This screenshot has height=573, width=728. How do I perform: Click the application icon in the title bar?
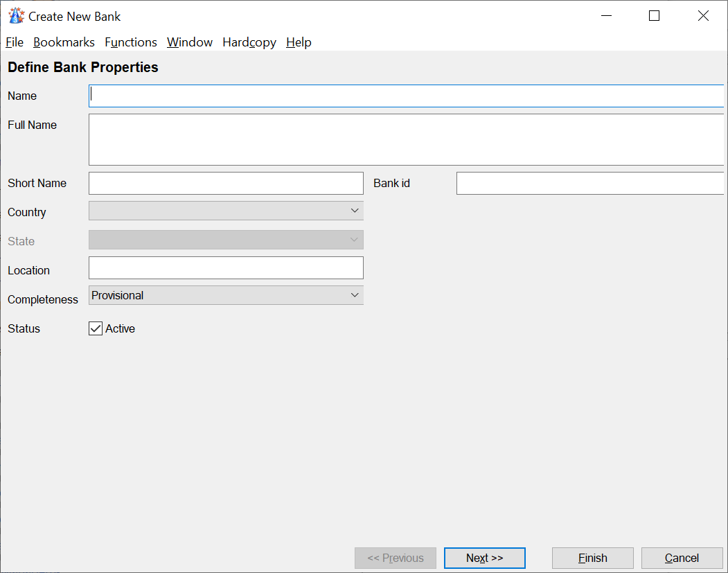[x=15, y=16]
